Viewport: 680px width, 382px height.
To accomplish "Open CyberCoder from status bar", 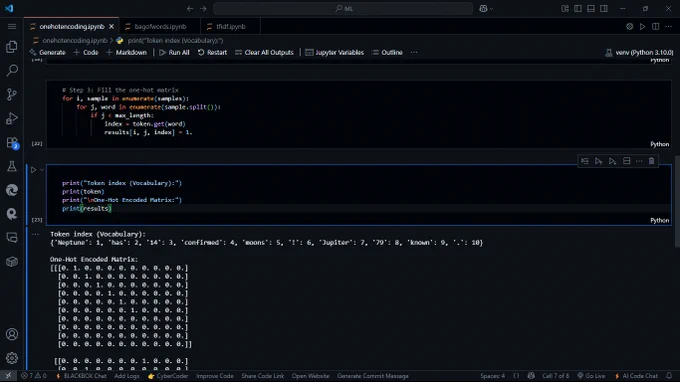I will click(x=168, y=376).
